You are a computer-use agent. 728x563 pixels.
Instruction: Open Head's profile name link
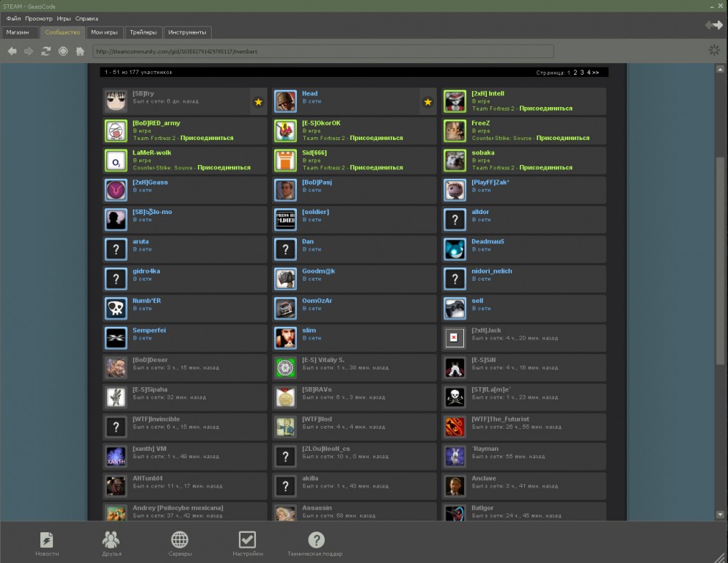tap(309, 93)
